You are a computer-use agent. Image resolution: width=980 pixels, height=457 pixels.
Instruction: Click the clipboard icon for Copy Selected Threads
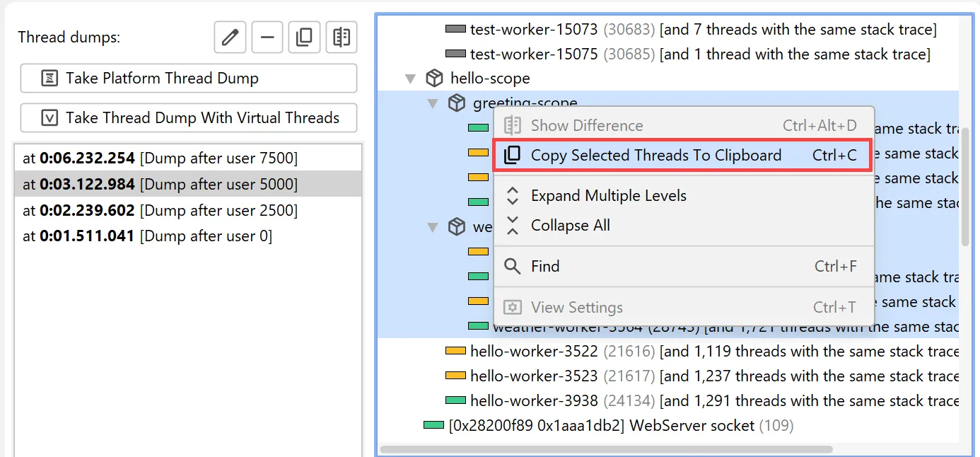coord(513,154)
